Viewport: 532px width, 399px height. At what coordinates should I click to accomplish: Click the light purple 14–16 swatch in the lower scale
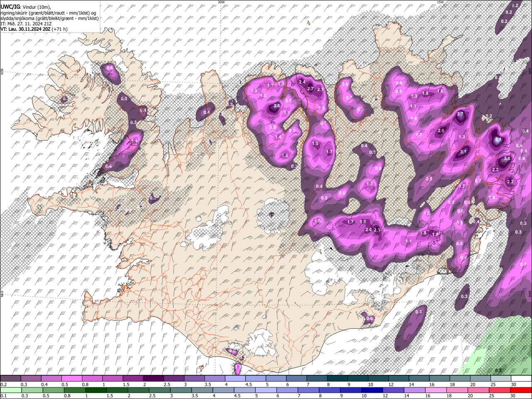415,390
